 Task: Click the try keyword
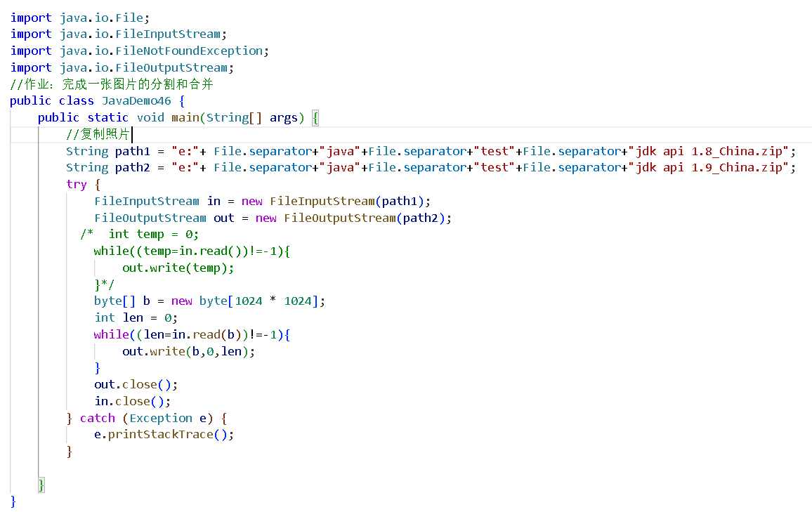[x=76, y=185]
